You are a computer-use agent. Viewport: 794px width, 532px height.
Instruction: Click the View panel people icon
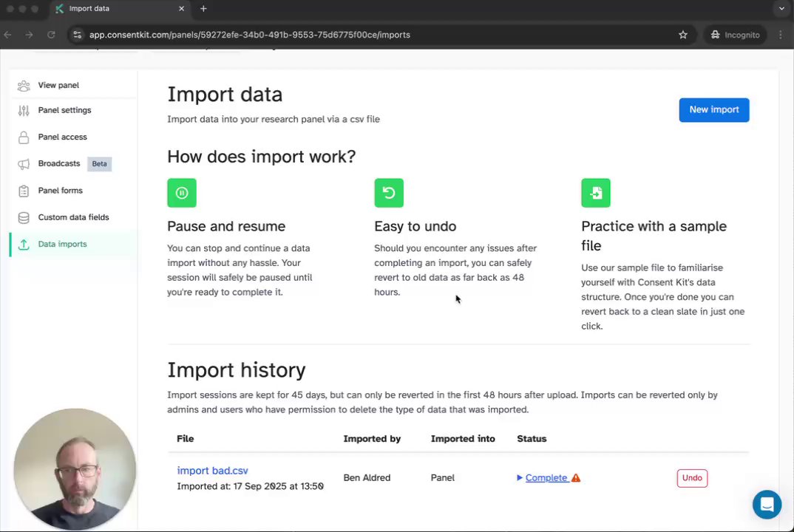24,86
